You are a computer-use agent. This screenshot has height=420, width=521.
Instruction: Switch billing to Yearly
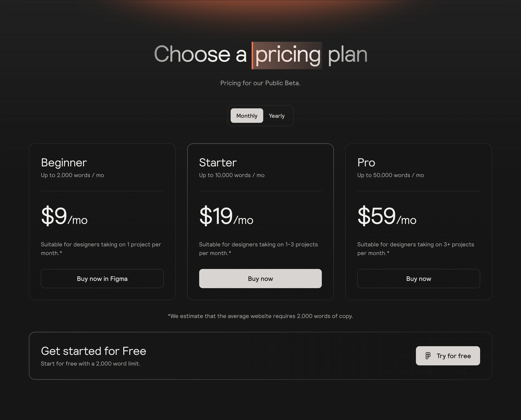(277, 116)
